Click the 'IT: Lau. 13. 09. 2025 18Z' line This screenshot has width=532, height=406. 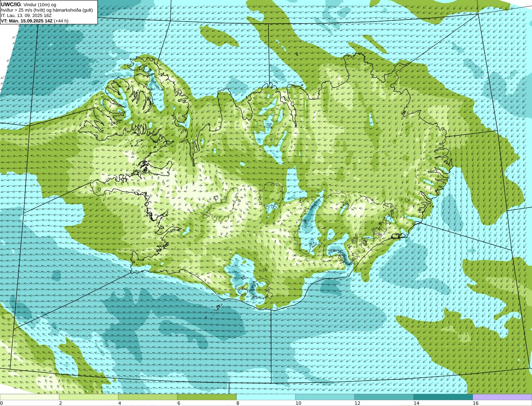point(26,15)
